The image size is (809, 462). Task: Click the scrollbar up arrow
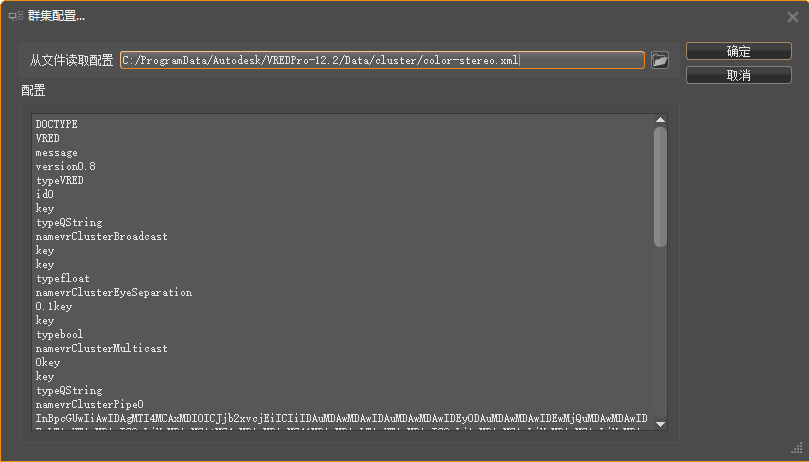660,120
